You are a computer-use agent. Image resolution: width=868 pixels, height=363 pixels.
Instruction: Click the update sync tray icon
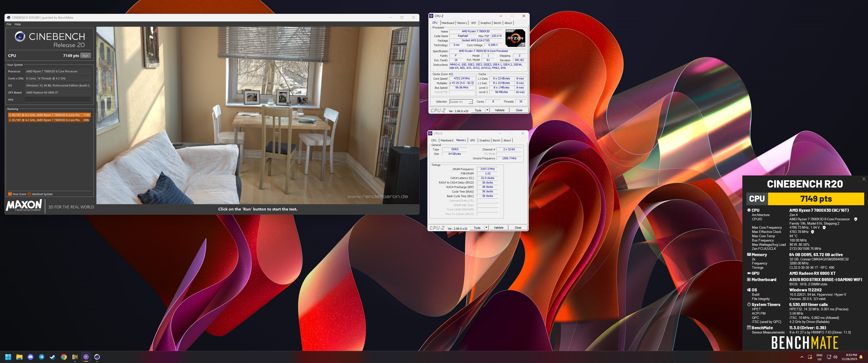(x=810, y=357)
